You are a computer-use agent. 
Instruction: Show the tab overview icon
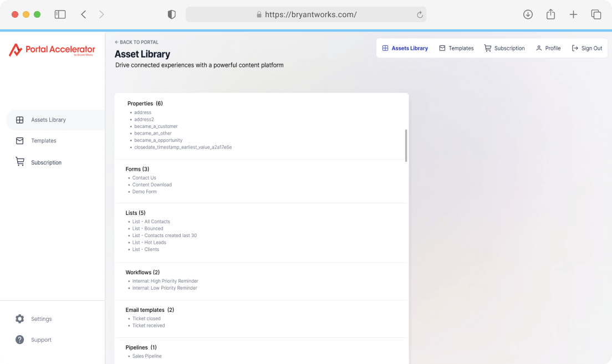(x=596, y=14)
